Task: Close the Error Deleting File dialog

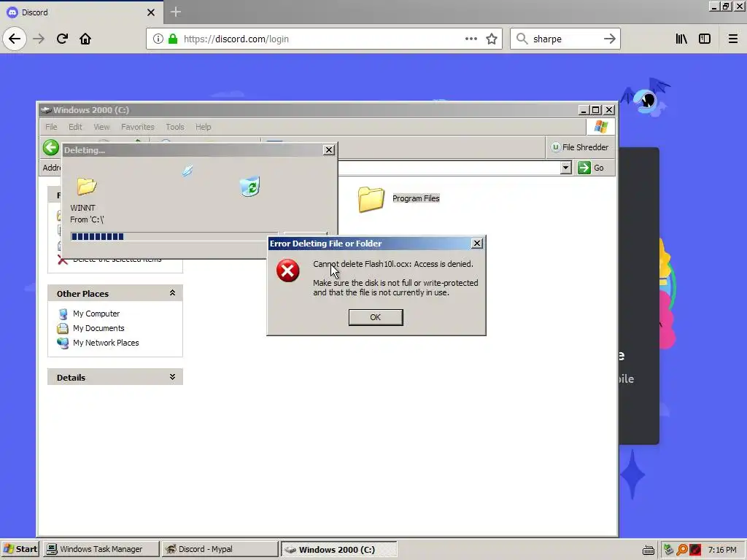Action: point(477,244)
